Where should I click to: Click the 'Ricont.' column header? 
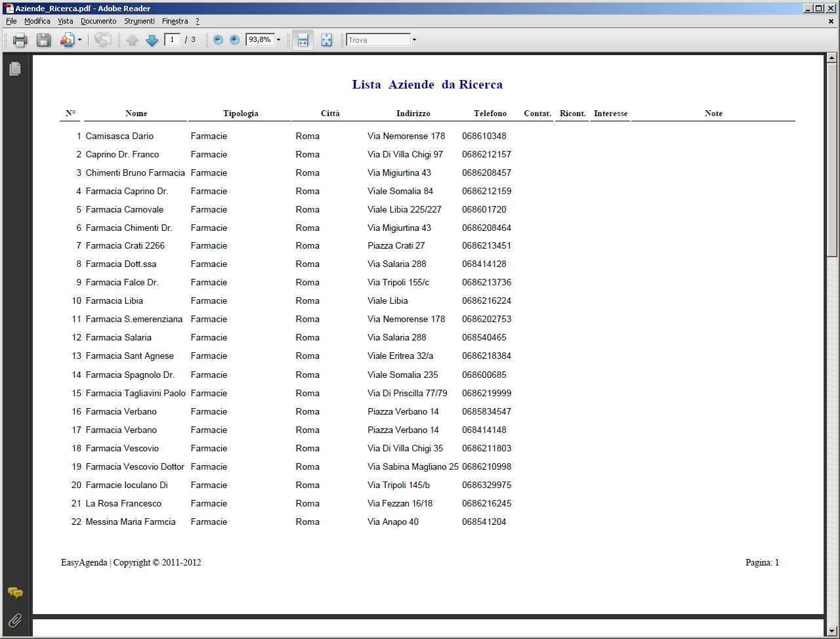pos(573,113)
